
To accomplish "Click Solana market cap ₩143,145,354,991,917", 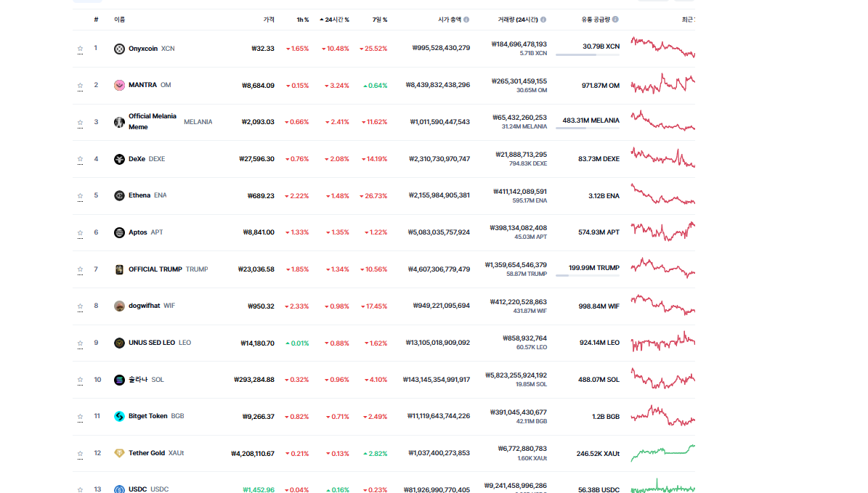I will pos(437,380).
